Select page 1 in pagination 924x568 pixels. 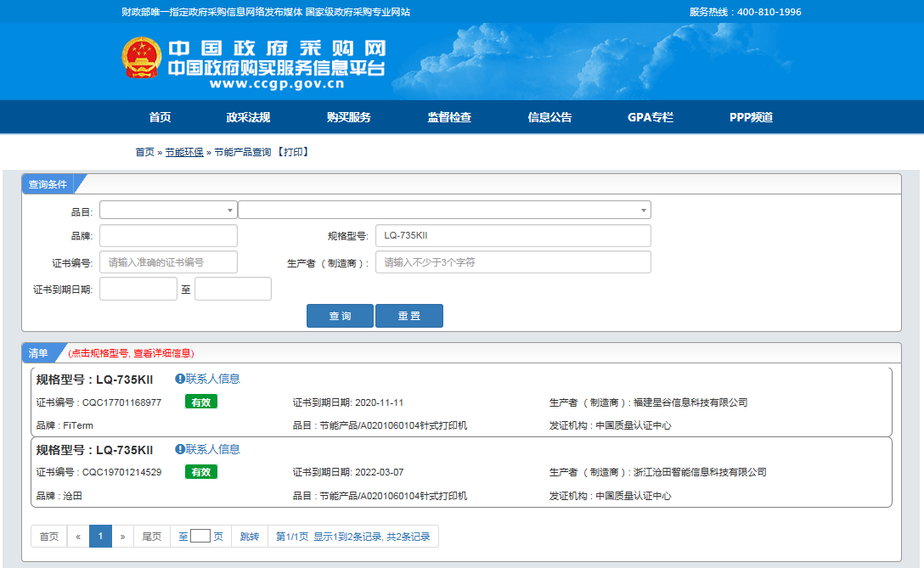coord(100,537)
